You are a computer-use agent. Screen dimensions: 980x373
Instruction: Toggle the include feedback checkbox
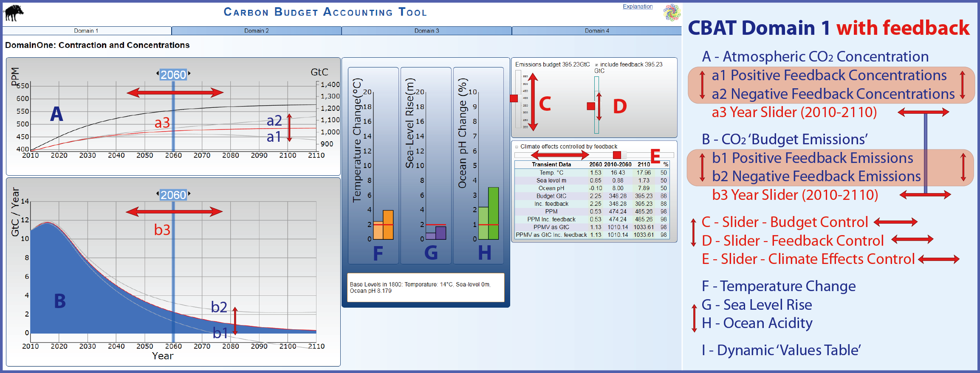[596, 65]
